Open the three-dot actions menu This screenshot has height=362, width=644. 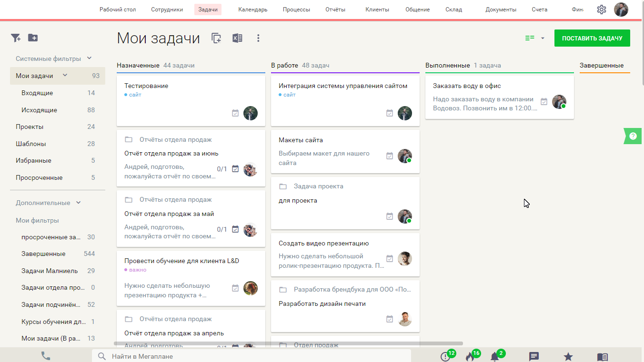click(258, 38)
